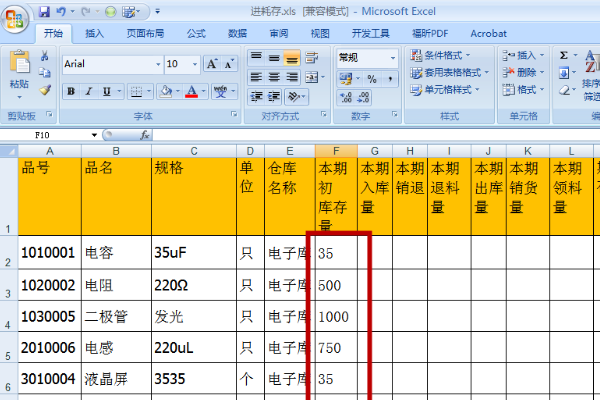Redo the last action
The width and height of the screenshot is (600, 400).
pyautogui.click(x=85, y=12)
